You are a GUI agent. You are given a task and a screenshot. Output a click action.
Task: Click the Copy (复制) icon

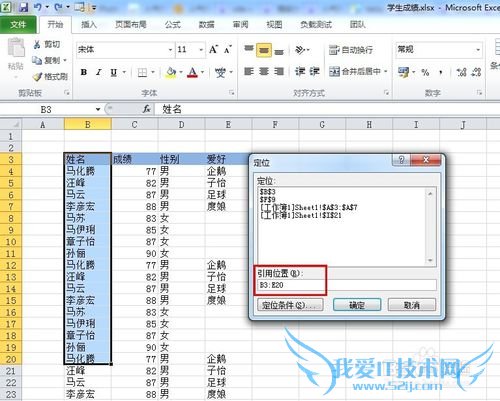[37, 60]
